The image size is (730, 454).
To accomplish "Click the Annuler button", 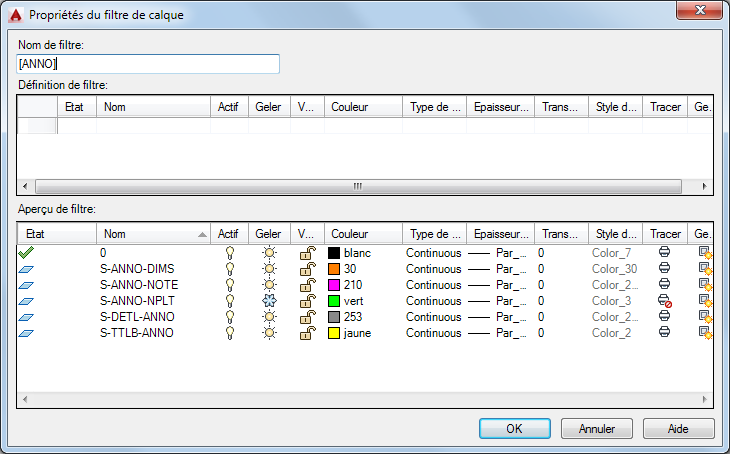I will 596,428.
